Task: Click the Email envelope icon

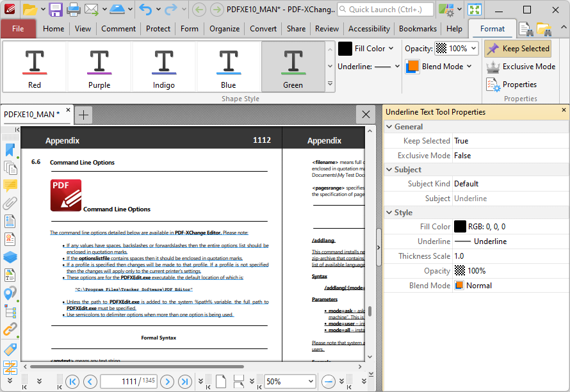Action: coord(92,10)
